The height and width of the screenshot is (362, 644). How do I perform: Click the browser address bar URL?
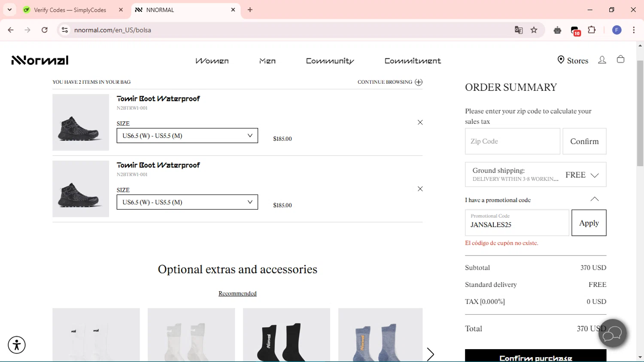coord(112,30)
